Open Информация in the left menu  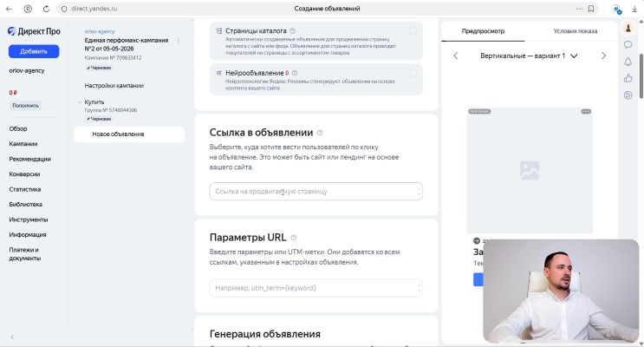point(28,235)
